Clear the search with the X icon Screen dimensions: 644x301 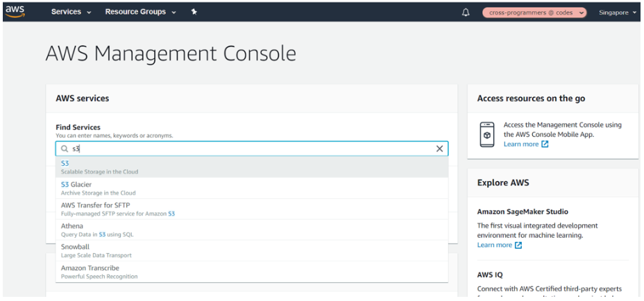[x=439, y=148]
